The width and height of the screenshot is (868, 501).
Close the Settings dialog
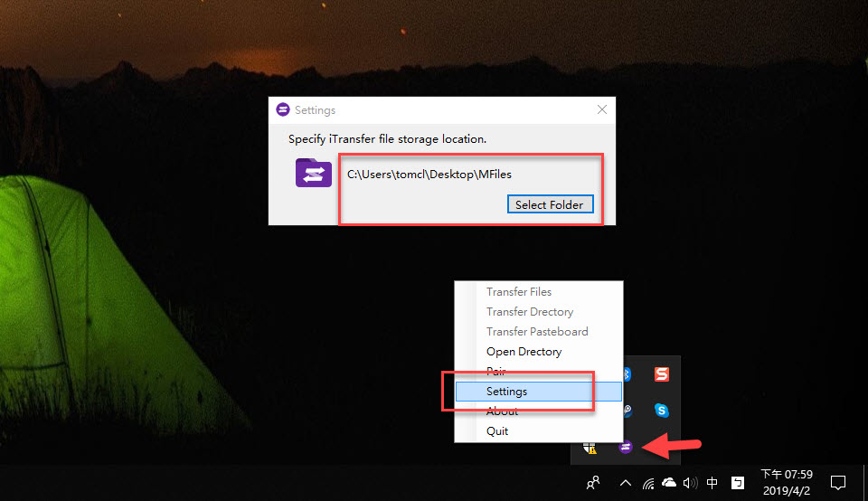[x=602, y=109]
